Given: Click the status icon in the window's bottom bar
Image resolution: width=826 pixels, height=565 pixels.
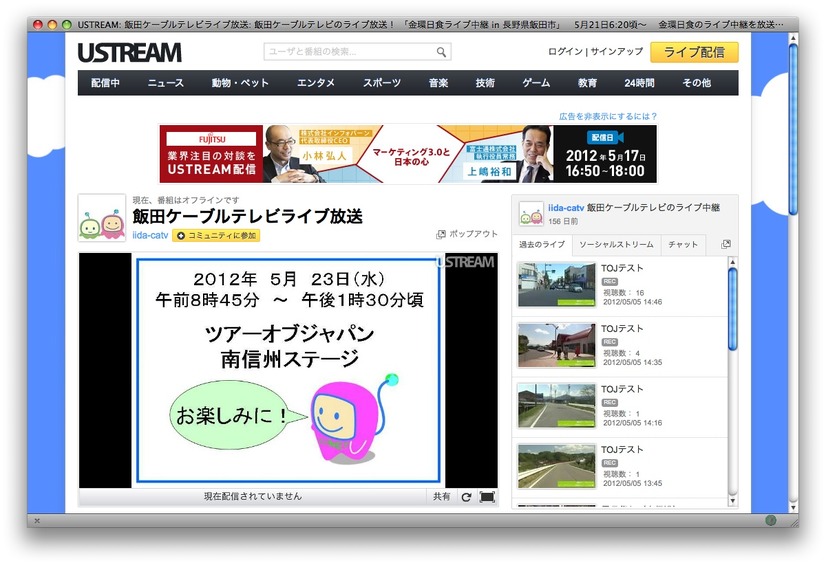Looking at the screenshot, I should (x=771, y=520).
